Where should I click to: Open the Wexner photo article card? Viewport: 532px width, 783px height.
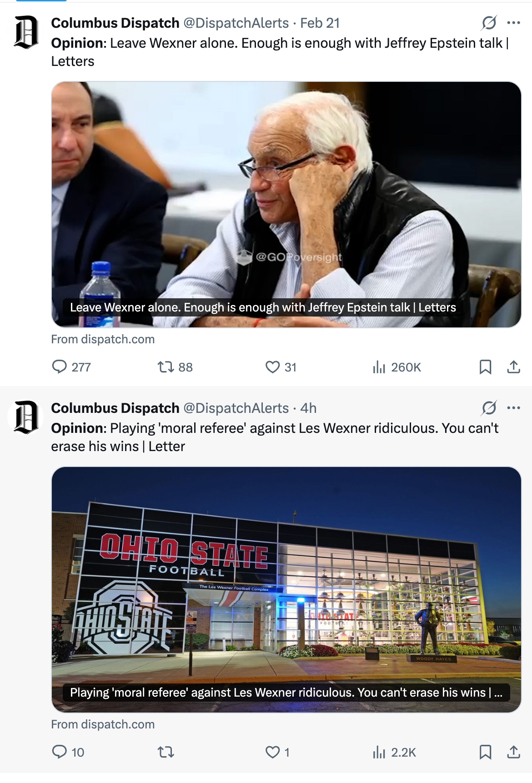(x=286, y=205)
